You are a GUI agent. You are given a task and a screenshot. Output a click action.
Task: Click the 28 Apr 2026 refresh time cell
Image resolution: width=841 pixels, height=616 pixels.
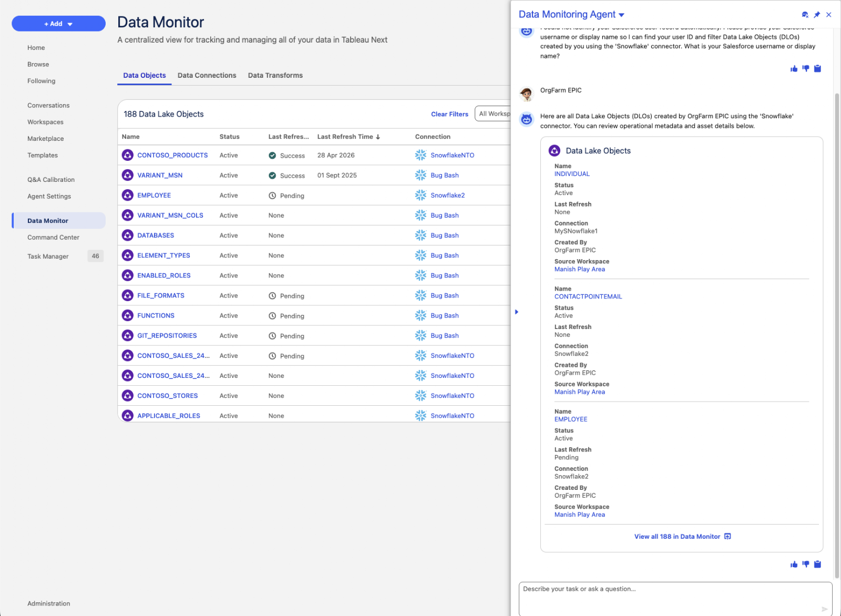coord(336,155)
